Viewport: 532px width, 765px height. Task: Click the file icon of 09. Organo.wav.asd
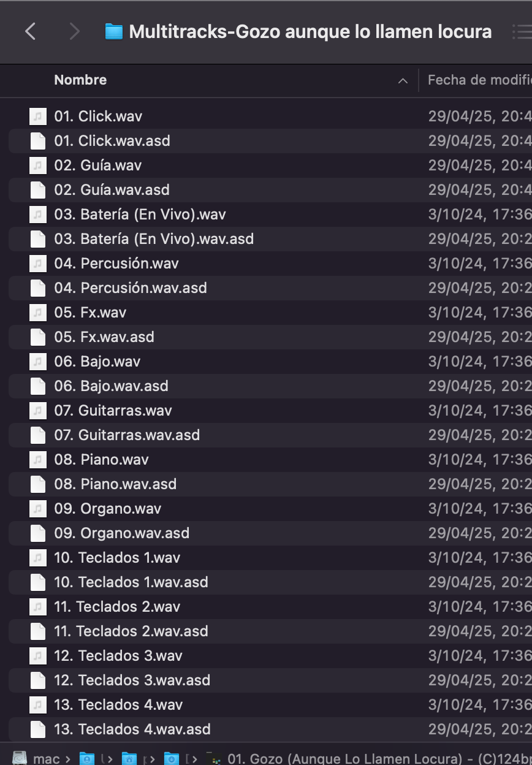[38, 533]
